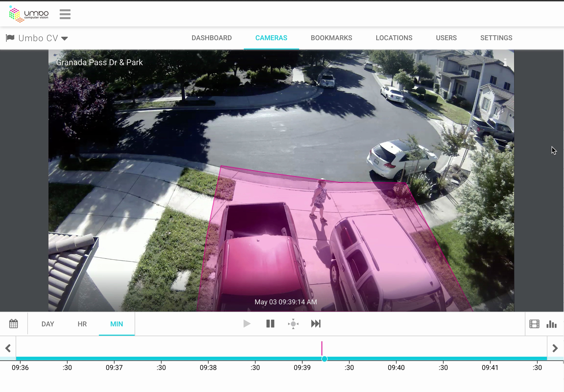Switch timeline scale to DAY
Viewport: 564px width, 392px height.
click(x=48, y=324)
